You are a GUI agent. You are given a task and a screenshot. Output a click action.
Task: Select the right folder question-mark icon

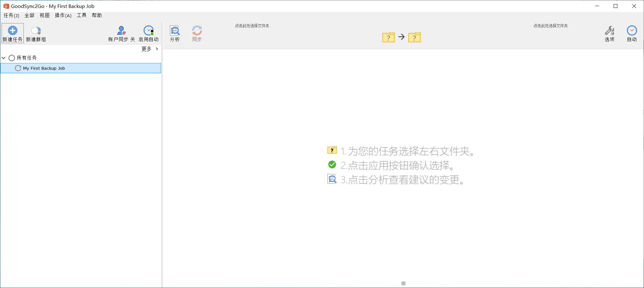tap(414, 37)
